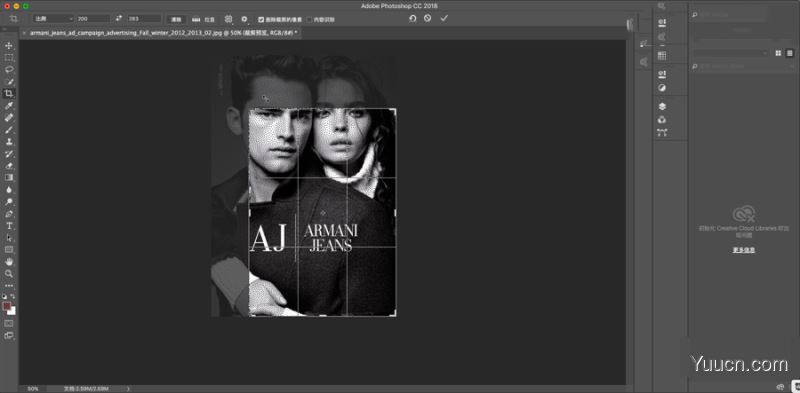Screen dimensions: 800x393
Task: Open the Libraries more-info link
Action: click(743, 250)
